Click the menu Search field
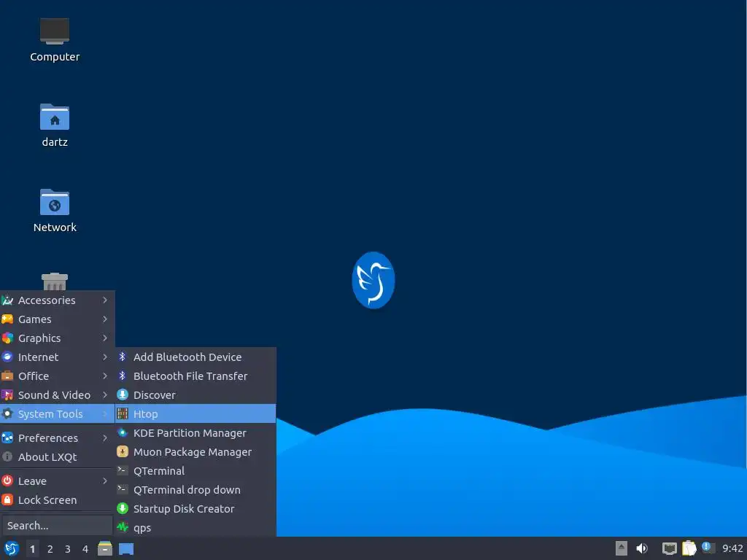This screenshot has height=560, width=747. point(57,526)
